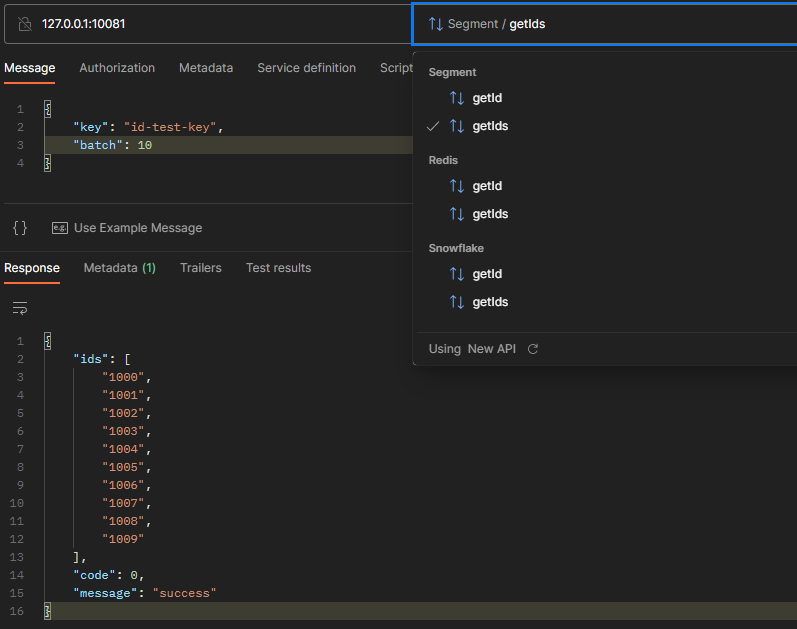This screenshot has width=797, height=629.
Task: Click the beautify braces icon
Action: click(x=20, y=228)
